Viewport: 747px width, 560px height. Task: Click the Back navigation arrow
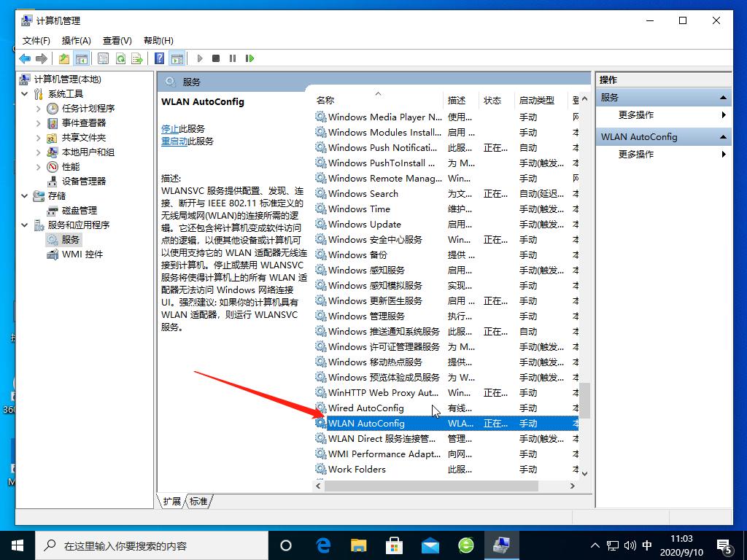click(23, 58)
